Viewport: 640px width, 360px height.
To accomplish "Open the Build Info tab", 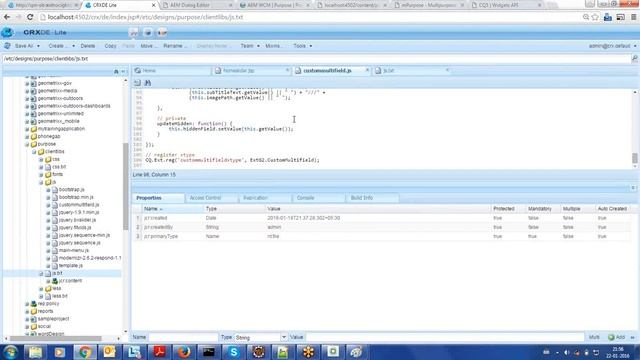I will tap(372, 198).
